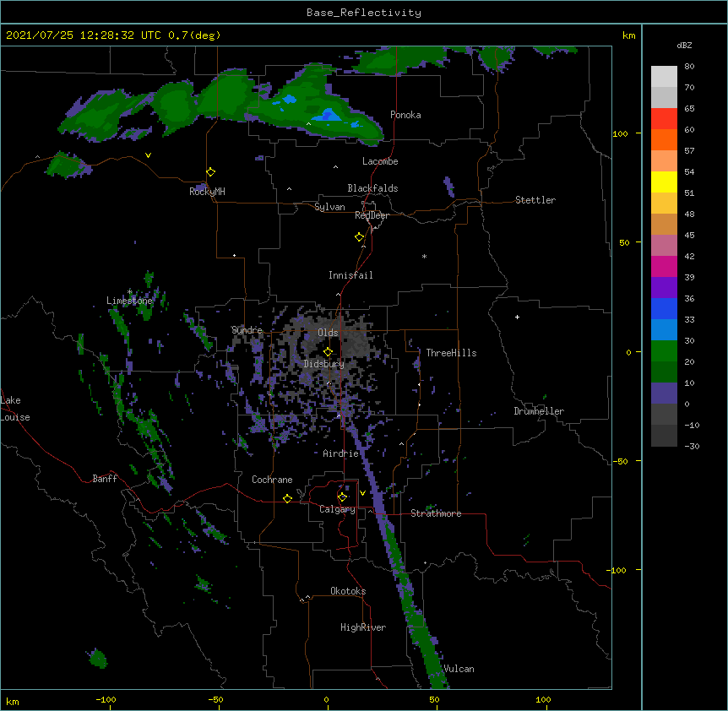Viewport: 728px width, 711px height.
Task: Click the Didsbury label
Action: [324, 364]
